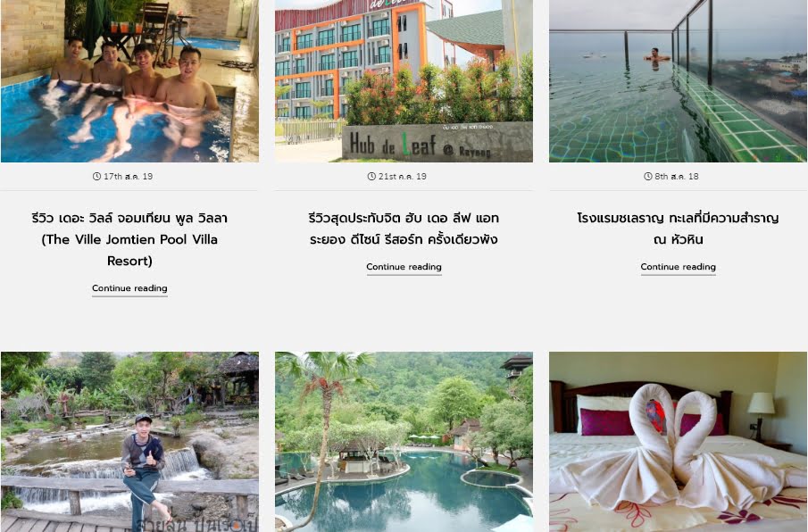The width and height of the screenshot is (808, 532).
Task: Click the Hub de Leaf stone sign in photo
Action: [x=437, y=143]
